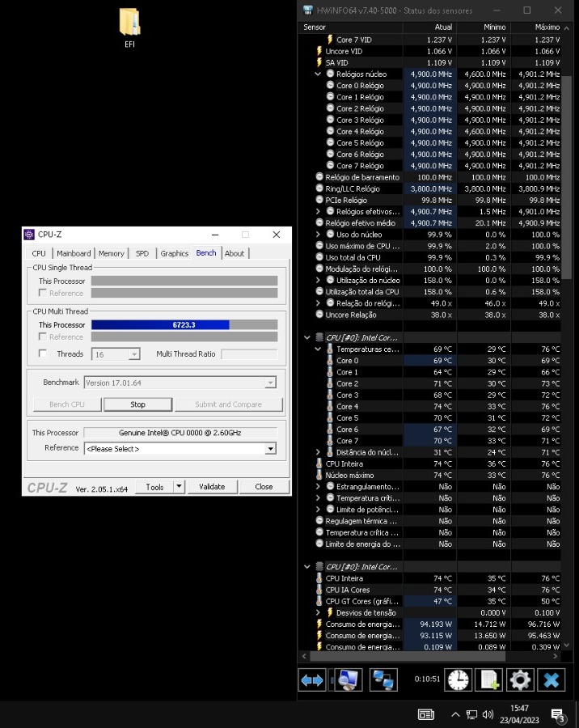Click the Submit and Compare button

click(x=228, y=404)
